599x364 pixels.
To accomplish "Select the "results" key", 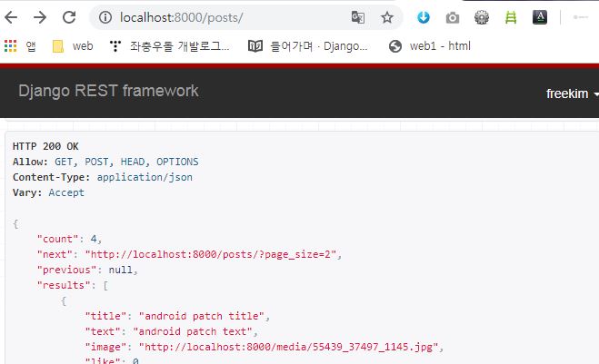I will click(64, 285).
